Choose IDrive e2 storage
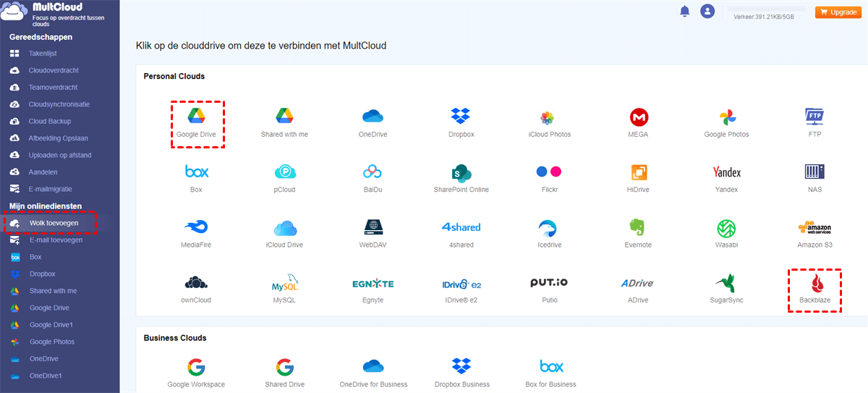The width and height of the screenshot is (868, 393). 461,289
